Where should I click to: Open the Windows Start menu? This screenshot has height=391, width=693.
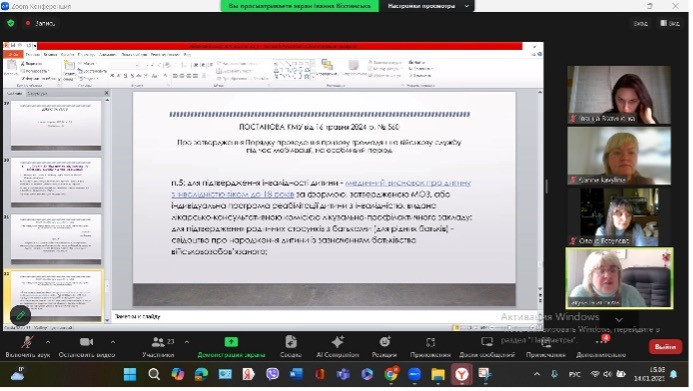tap(130, 375)
